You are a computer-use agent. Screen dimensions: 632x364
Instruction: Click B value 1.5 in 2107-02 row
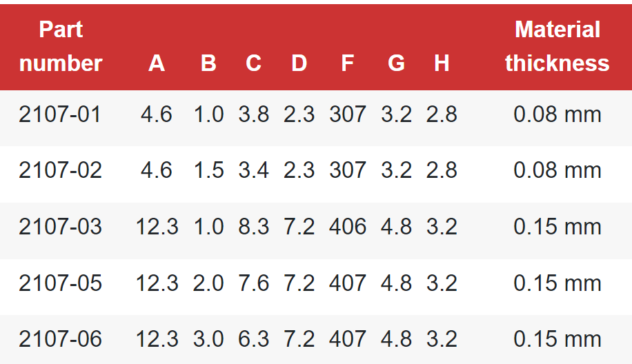click(x=208, y=170)
